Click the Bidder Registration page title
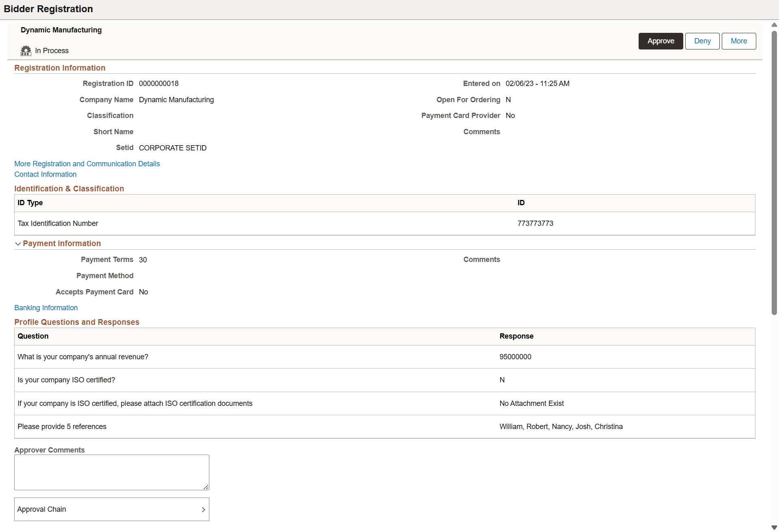Image resolution: width=779 pixels, height=532 pixels. point(48,9)
